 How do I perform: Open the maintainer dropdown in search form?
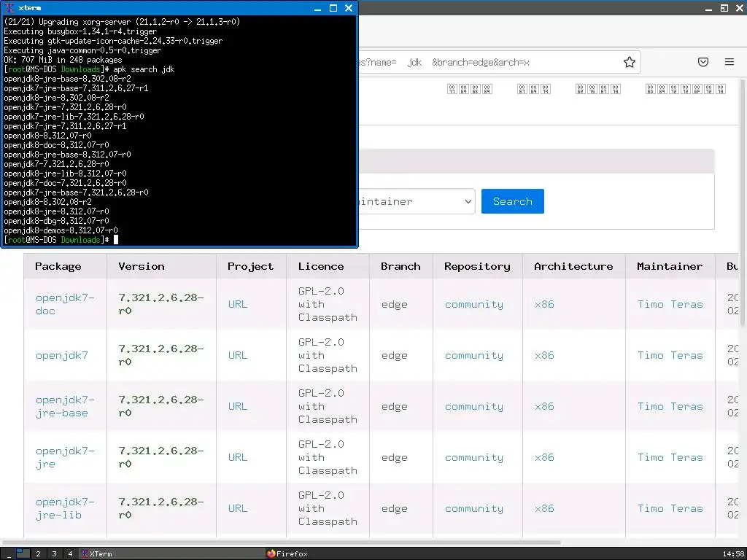tap(417, 201)
